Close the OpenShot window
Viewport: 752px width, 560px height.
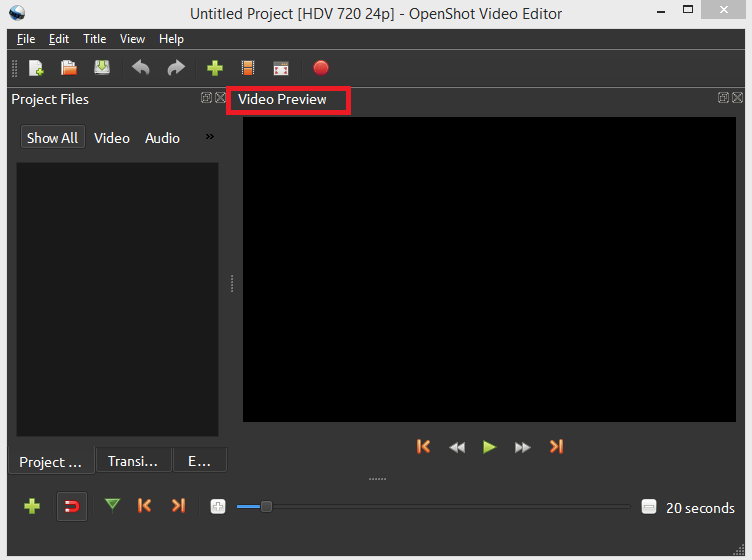click(723, 10)
